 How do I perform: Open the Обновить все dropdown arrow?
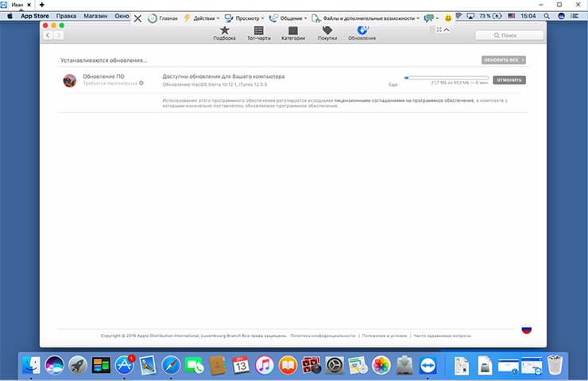tap(523, 60)
